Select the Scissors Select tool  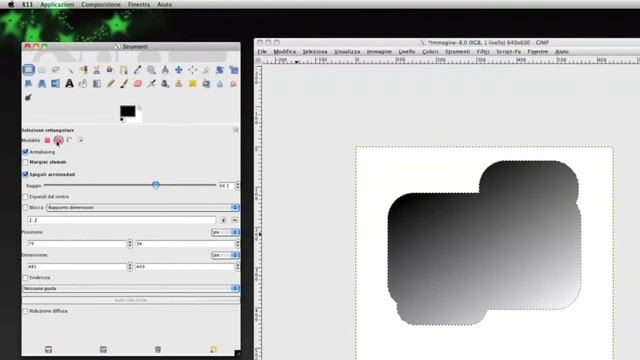point(97,70)
